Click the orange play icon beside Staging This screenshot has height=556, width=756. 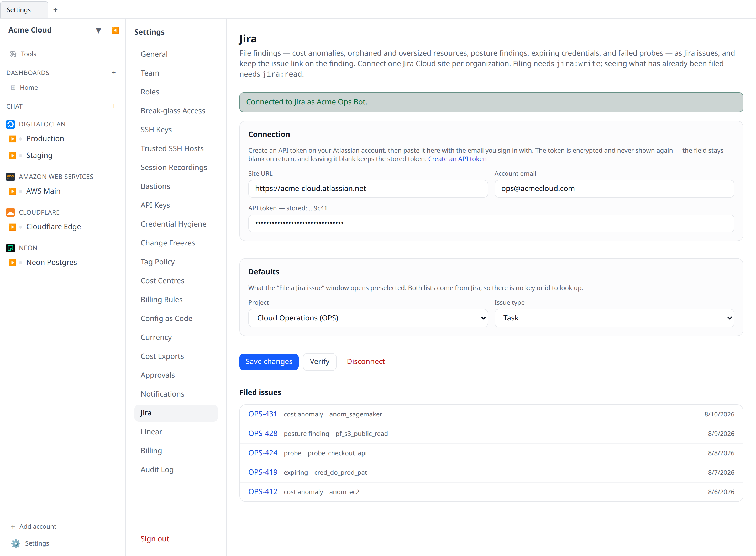click(x=12, y=156)
